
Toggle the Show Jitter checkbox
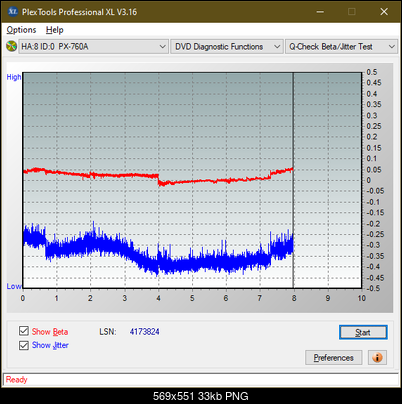[24, 345]
